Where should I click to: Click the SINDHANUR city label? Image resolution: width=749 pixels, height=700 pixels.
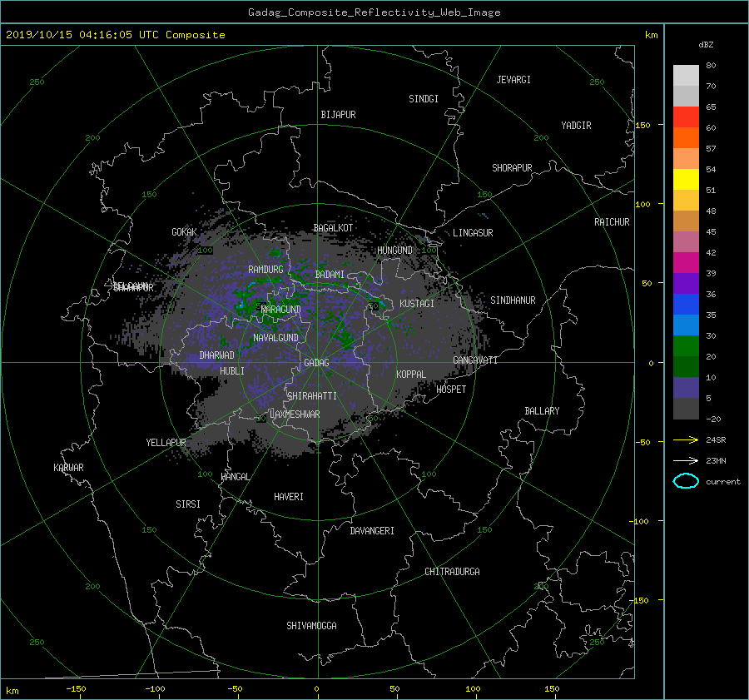coord(513,300)
